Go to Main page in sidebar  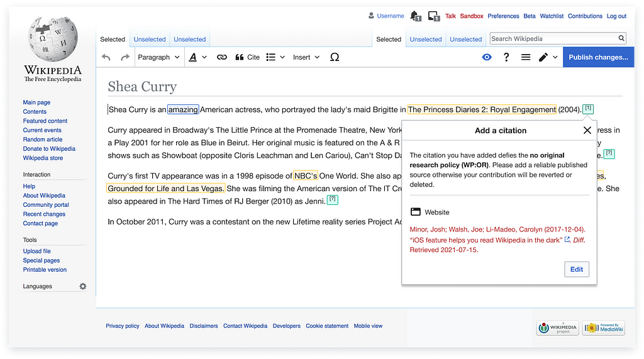coord(36,102)
